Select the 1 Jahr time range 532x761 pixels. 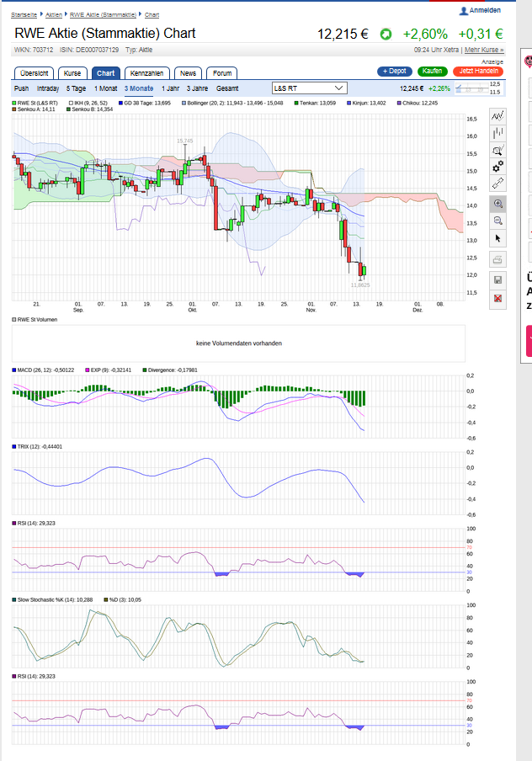tap(170, 88)
